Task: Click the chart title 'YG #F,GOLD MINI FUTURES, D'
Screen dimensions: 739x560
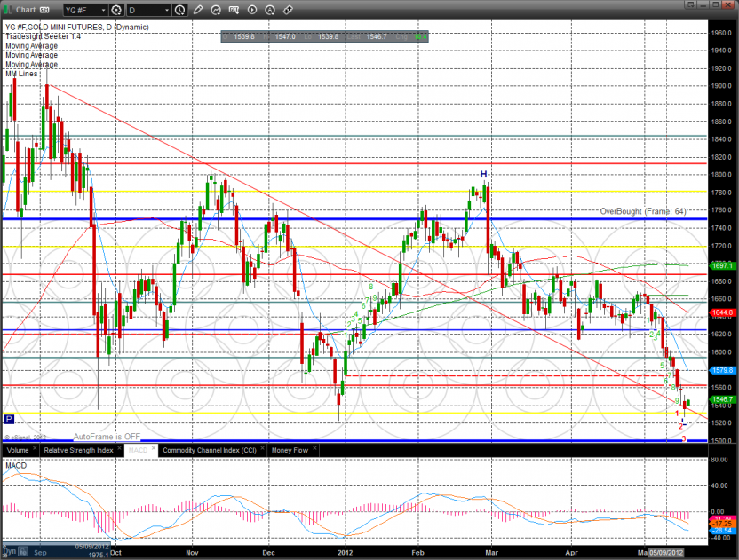Action: (59, 28)
